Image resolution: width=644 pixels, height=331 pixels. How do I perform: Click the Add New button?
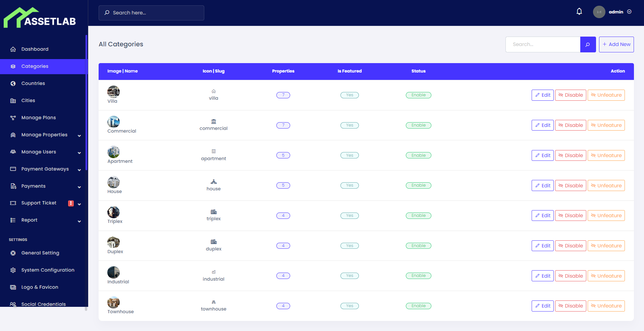pos(616,44)
